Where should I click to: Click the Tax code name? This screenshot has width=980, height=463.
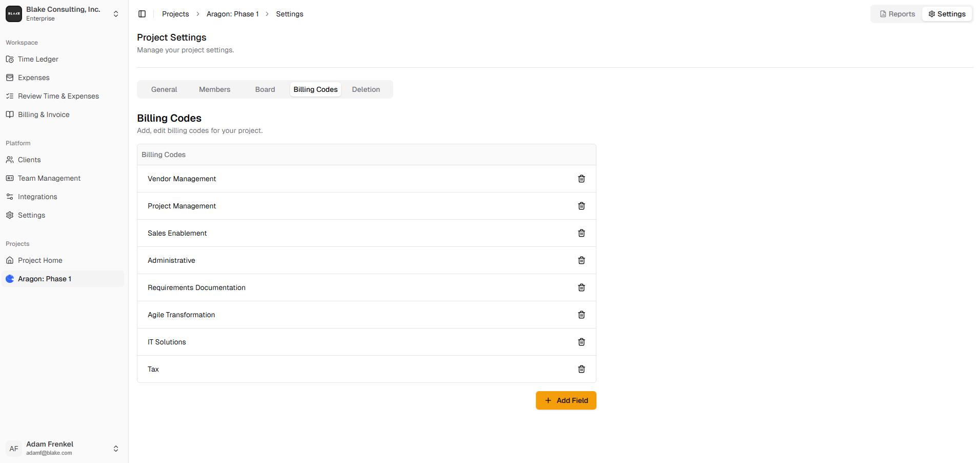[x=153, y=369]
